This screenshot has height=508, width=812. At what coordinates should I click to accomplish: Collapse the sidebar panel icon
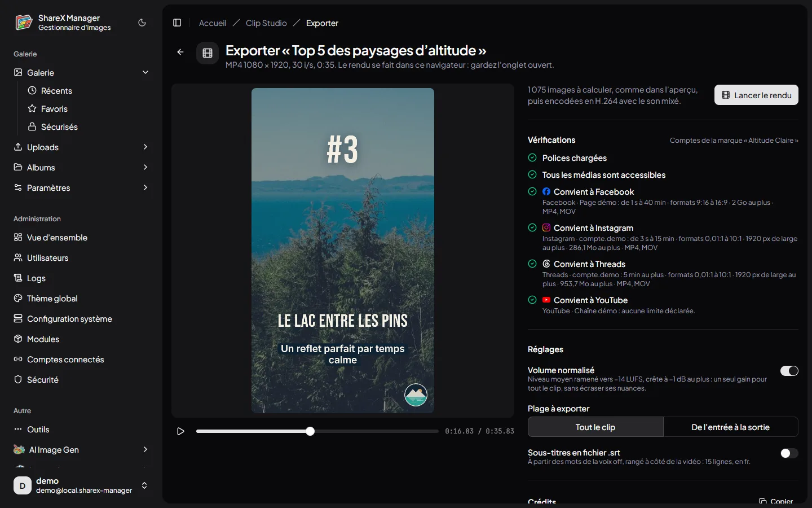click(177, 23)
